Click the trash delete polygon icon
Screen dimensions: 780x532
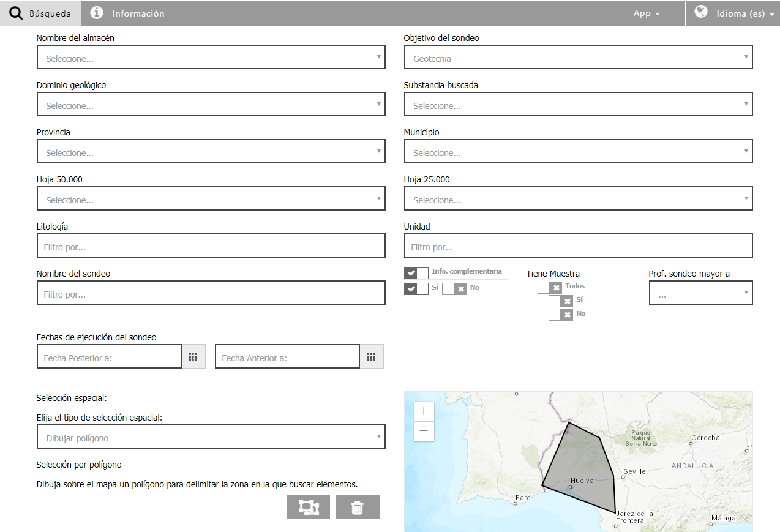(x=358, y=507)
